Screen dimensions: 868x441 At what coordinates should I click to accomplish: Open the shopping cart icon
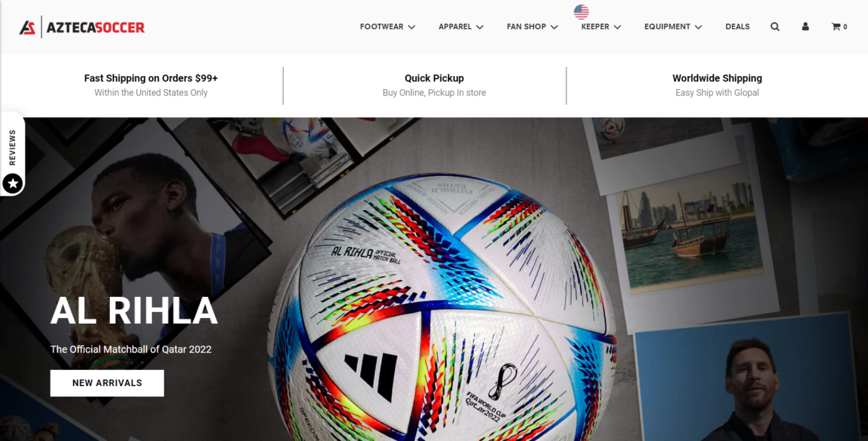click(x=839, y=27)
